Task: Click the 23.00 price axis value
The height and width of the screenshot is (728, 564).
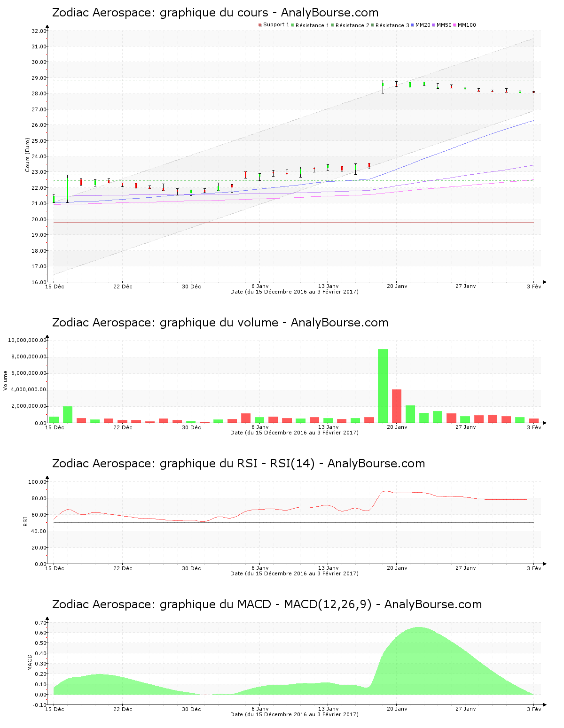Action: (x=39, y=172)
